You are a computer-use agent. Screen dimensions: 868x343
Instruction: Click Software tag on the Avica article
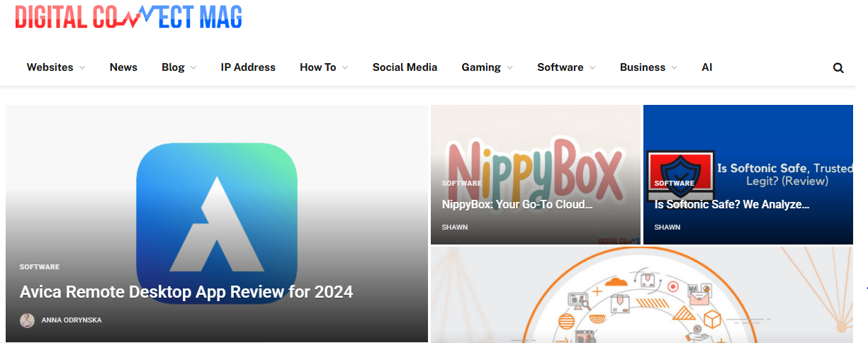tap(40, 267)
